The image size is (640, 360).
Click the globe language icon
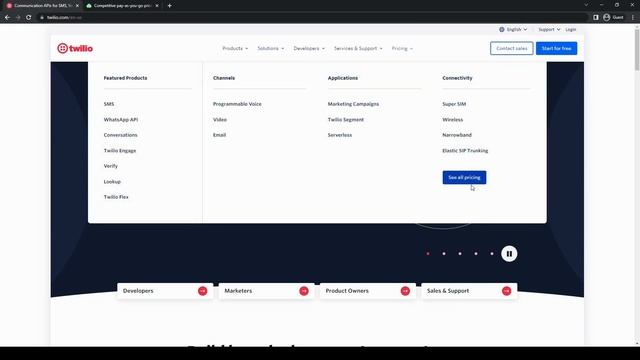click(x=502, y=29)
